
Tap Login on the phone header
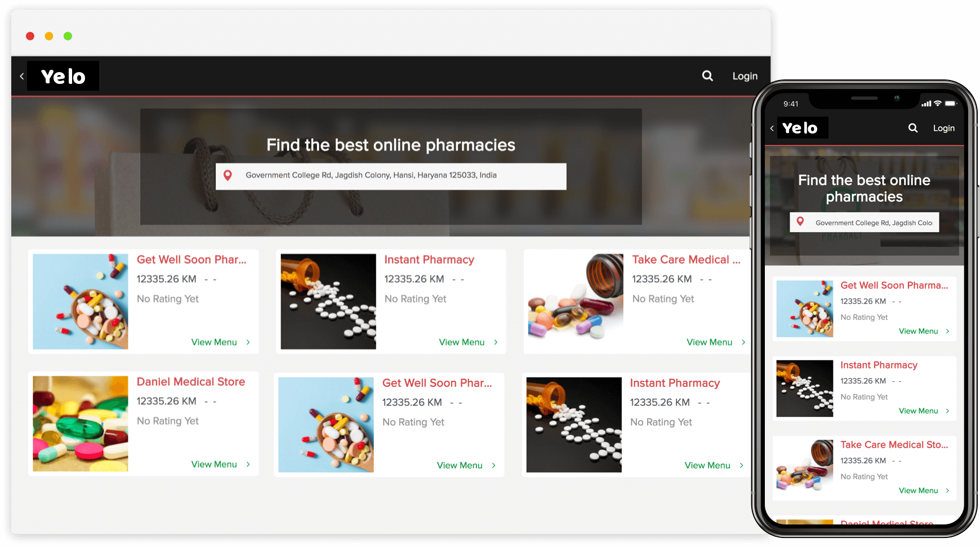(943, 128)
